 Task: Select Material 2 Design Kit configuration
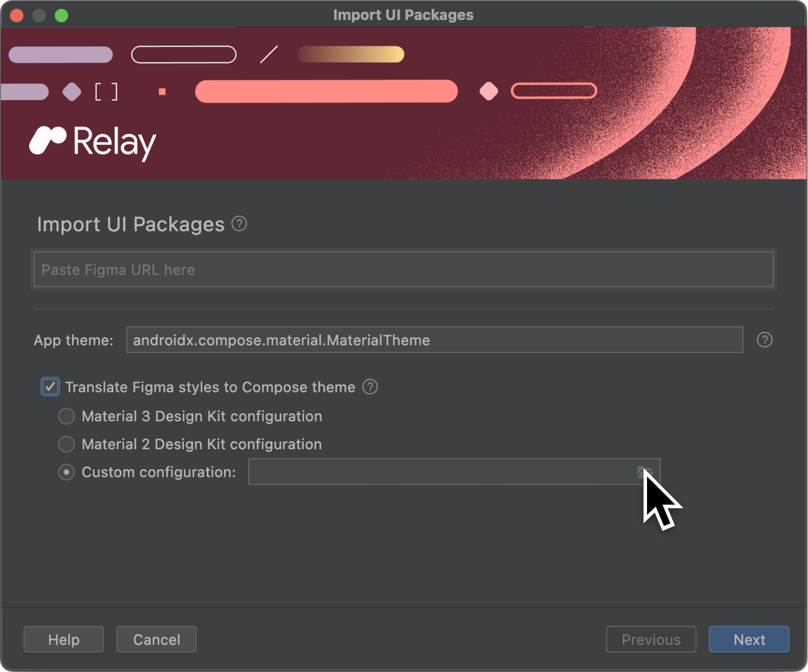pos(67,444)
